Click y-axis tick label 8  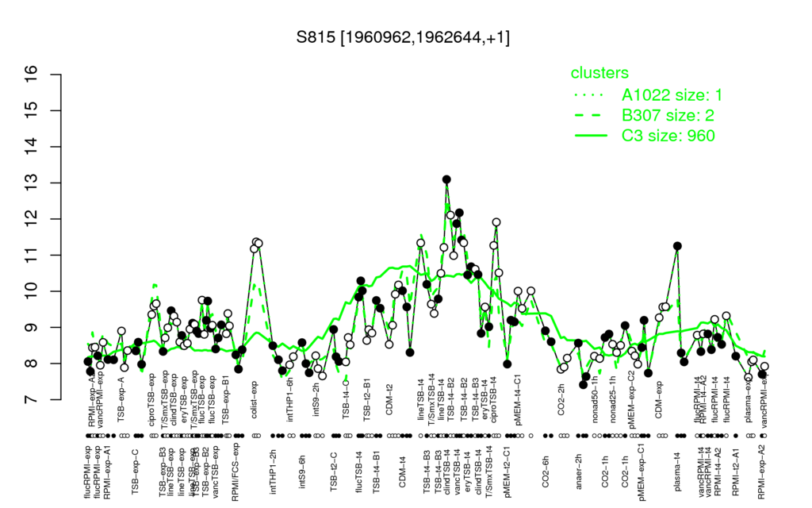click(32, 364)
